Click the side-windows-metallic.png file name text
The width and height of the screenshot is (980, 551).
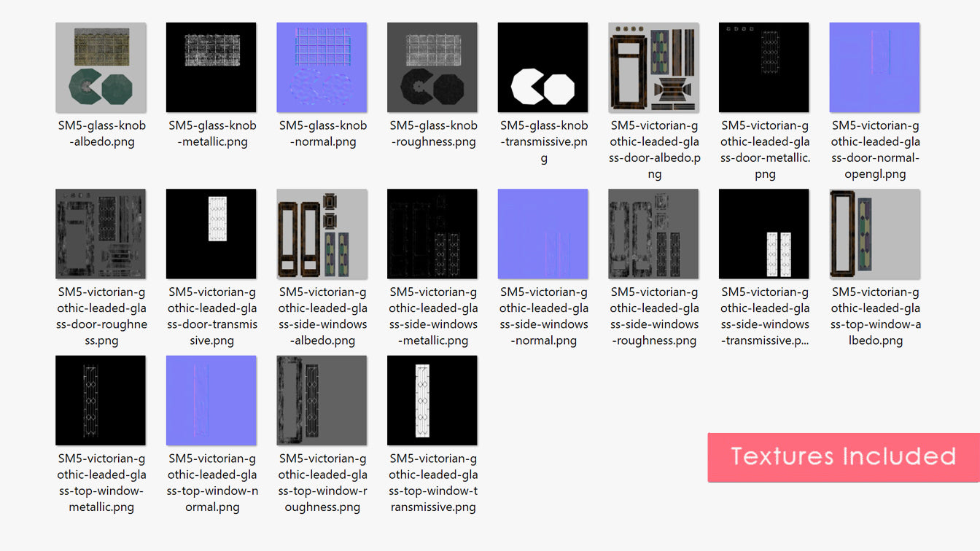pyautogui.click(x=433, y=316)
